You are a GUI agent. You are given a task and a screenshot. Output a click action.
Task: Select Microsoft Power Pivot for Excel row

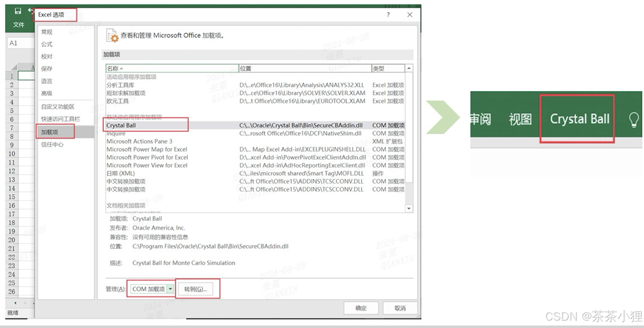click(255, 157)
